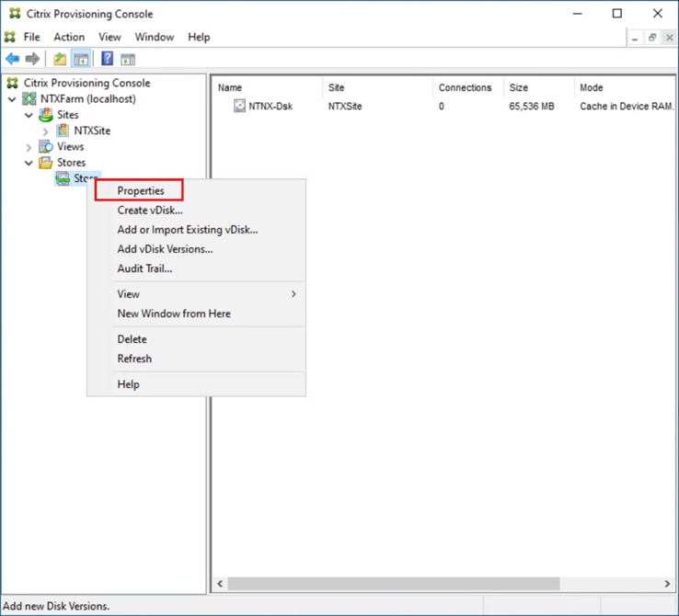This screenshot has width=679, height=616.
Task: Close the inner MDI child window
Action: (670, 38)
